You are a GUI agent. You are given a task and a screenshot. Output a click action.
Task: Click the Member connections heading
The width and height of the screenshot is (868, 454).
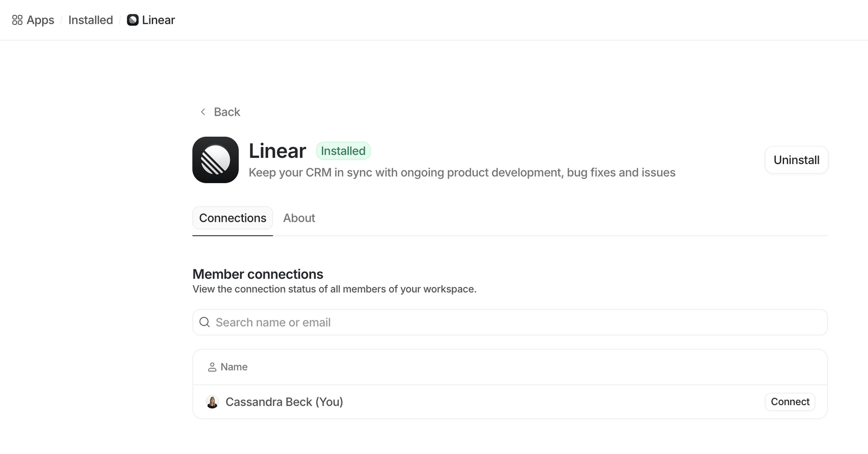pos(258,274)
